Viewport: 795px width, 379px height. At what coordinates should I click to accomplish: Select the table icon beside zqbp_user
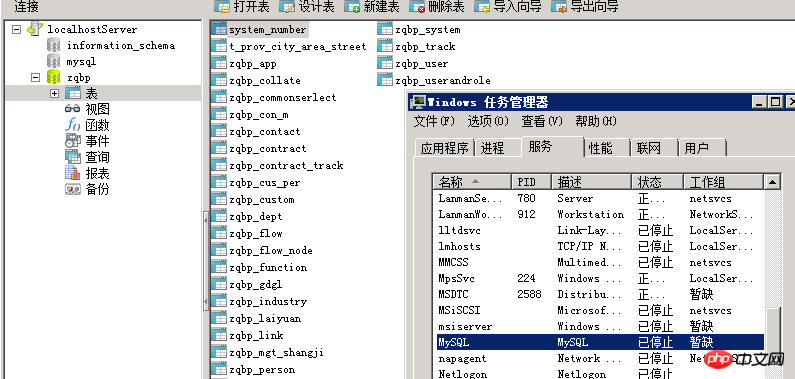point(385,63)
